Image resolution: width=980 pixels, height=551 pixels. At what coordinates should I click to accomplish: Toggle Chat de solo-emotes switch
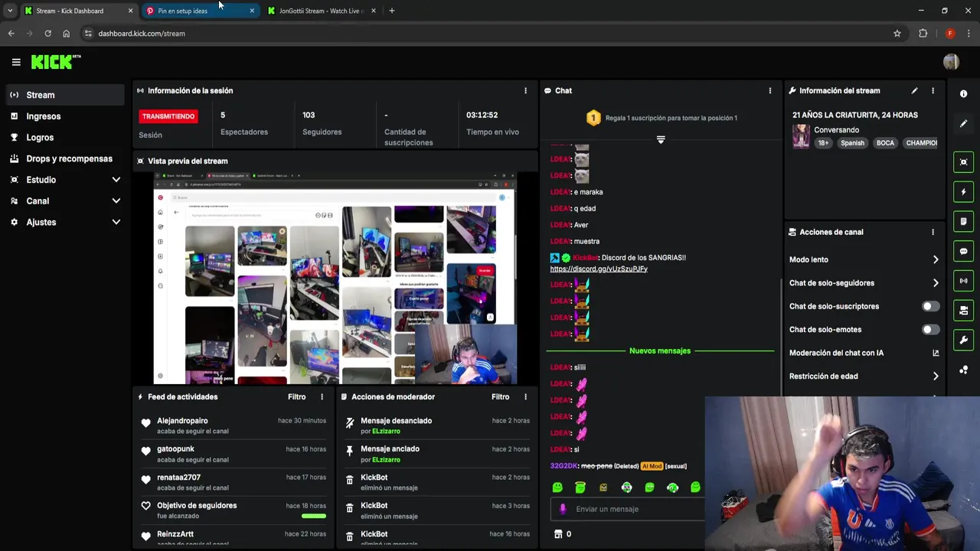pyautogui.click(x=930, y=329)
